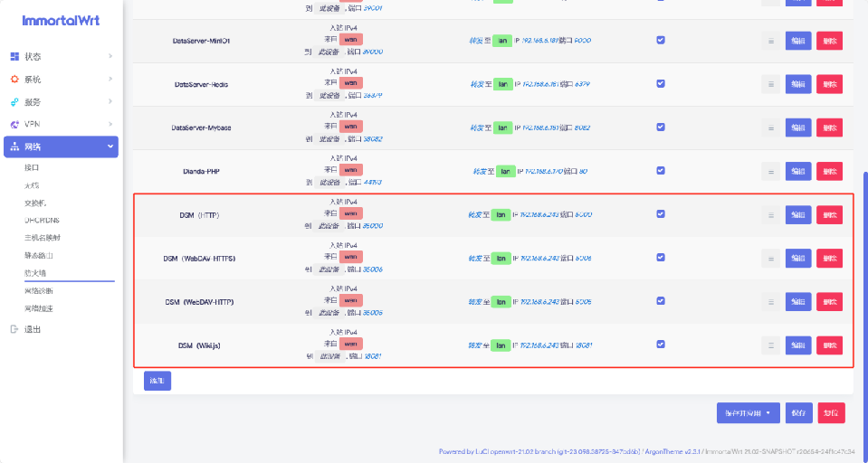The width and height of the screenshot is (868, 463).
Task: Click drag handle for DSM (HTTP) rule
Action: coord(770,214)
